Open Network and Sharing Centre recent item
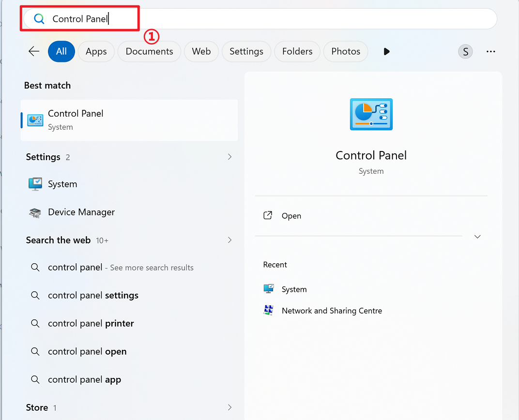 coord(332,311)
